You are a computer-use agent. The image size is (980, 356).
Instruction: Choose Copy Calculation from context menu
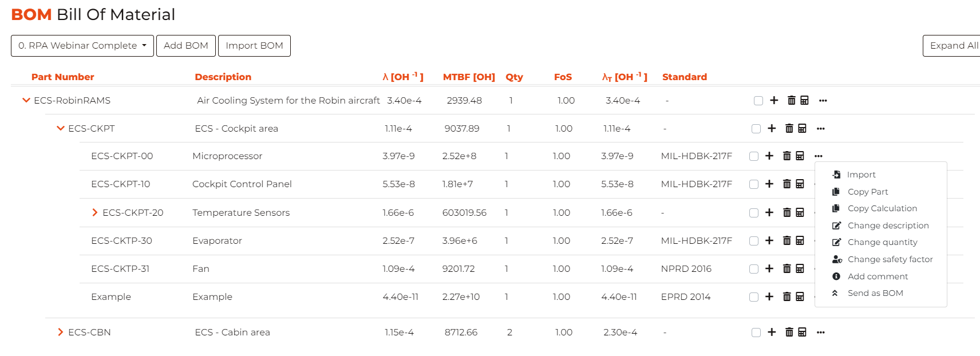point(882,209)
